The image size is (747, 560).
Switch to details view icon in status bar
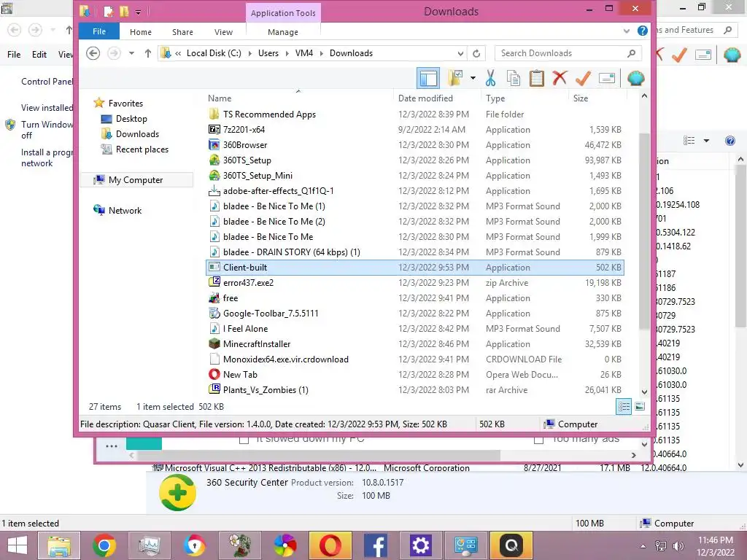(x=623, y=407)
